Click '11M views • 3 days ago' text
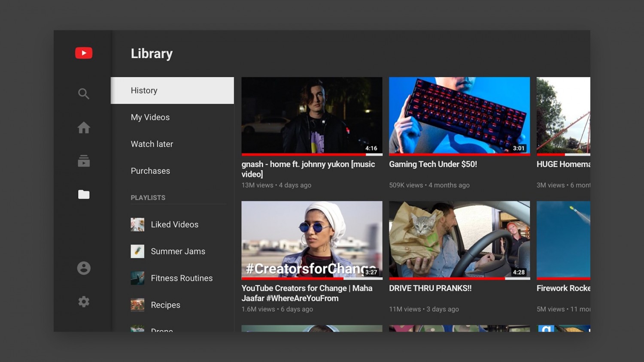This screenshot has width=644, height=362. 424,309
